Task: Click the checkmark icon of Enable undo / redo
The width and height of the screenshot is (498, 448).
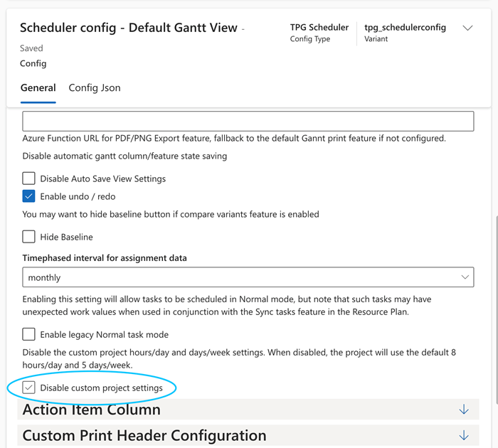Action: click(29, 196)
